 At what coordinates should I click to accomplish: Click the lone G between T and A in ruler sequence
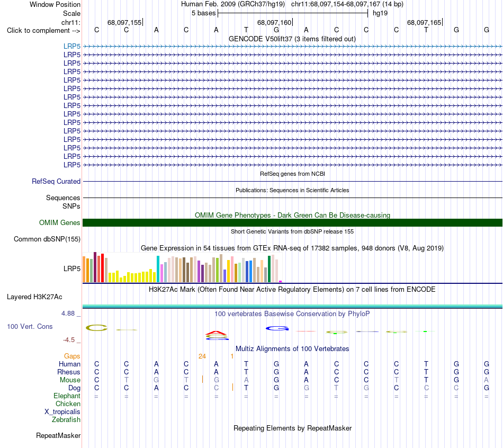pyautogui.click(x=276, y=30)
